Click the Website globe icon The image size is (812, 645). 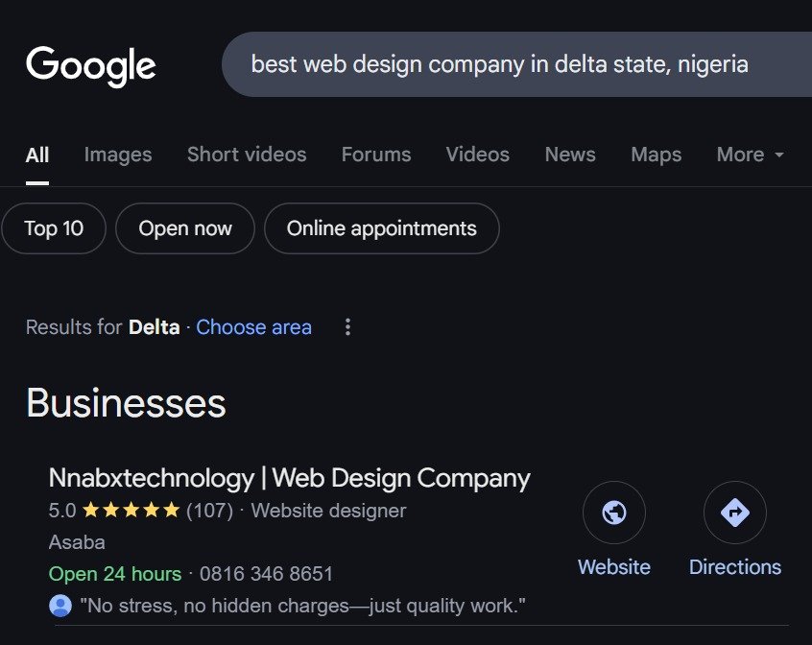614,513
